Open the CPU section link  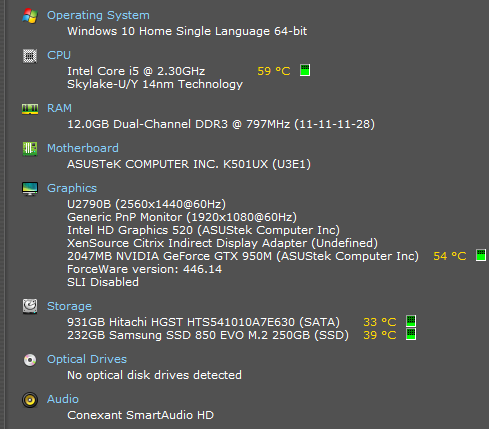(59, 55)
